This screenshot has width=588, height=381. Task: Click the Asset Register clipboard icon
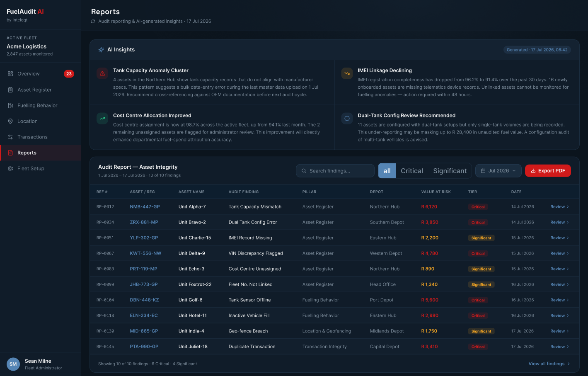click(10, 90)
